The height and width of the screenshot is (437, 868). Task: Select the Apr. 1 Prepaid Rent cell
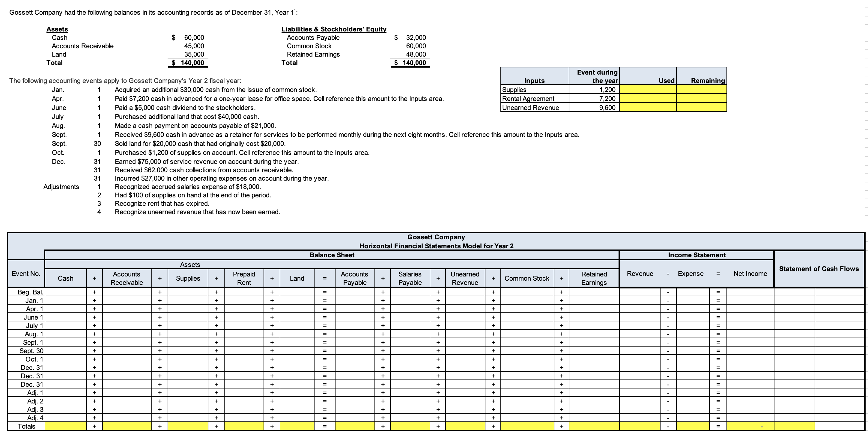tap(244, 309)
